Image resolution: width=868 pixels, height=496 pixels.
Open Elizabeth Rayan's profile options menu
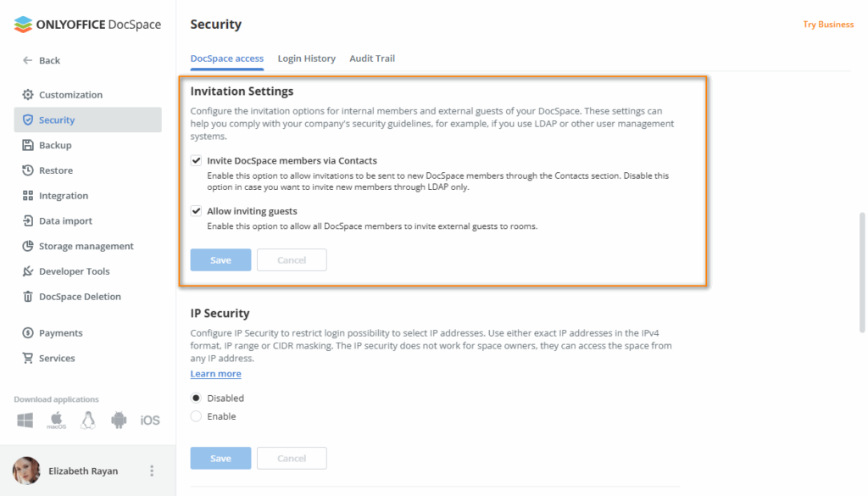click(151, 471)
